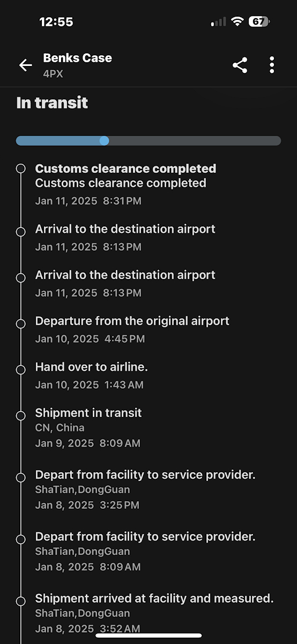Tap the Wi-Fi status icon
The height and width of the screenshot is (644, 297).
[x=236, y=22]
